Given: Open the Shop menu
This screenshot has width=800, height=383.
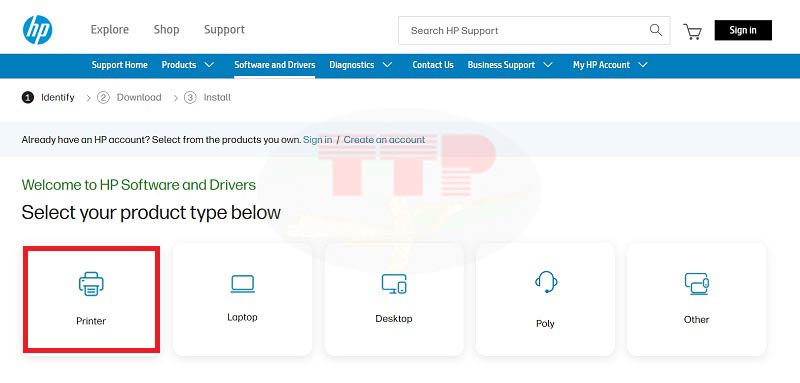Looking at the screenshot, I should (166, 30).
